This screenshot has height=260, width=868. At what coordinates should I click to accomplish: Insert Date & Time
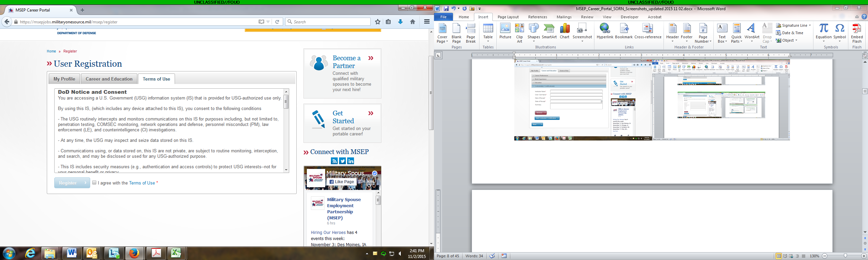790,33
